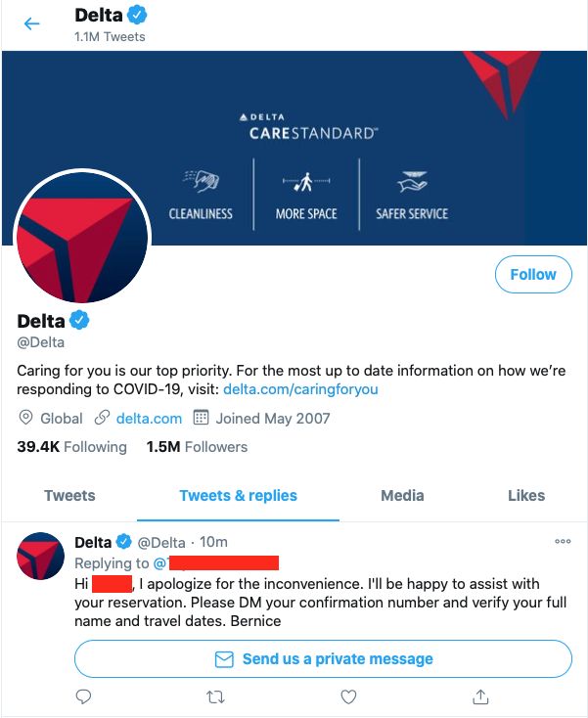View the 39.4K Following list
The image size is (588, 718).
71,447
